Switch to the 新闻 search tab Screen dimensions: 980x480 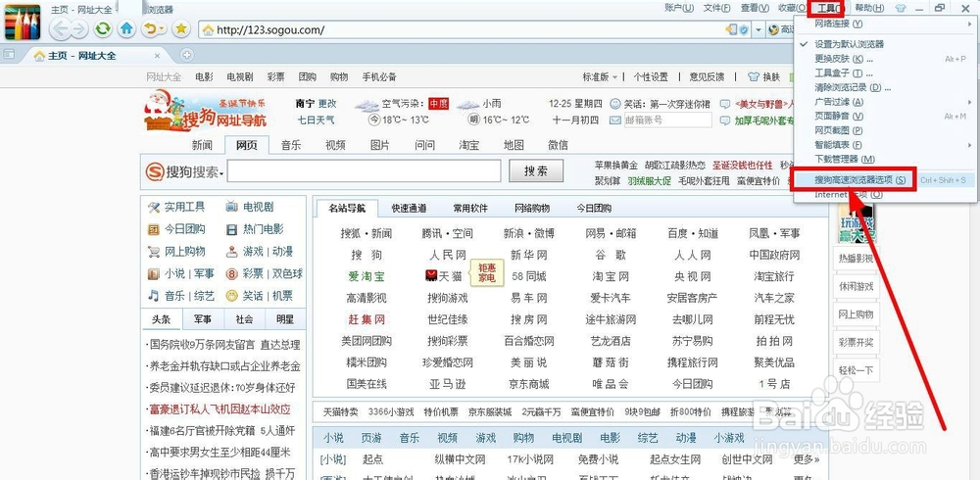click(202, 145)
